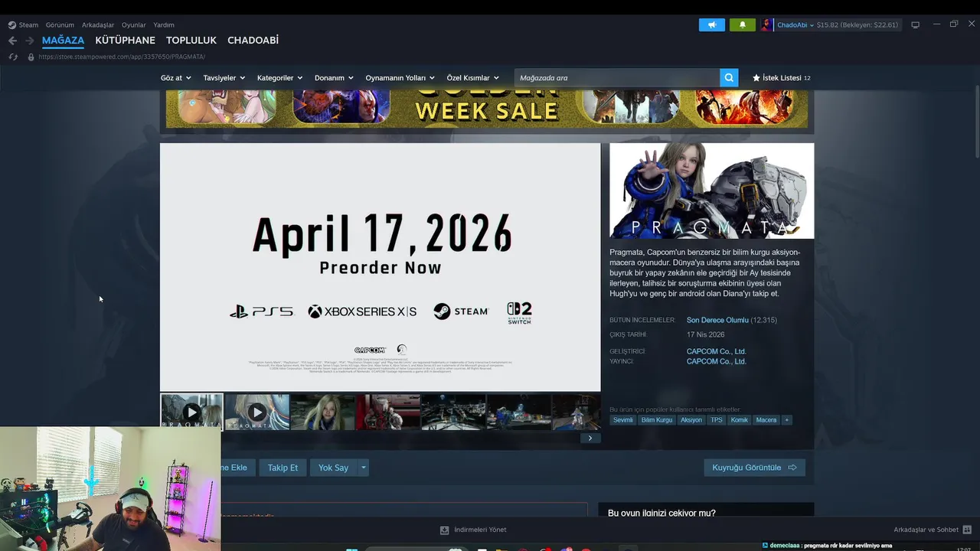Click İndirmeleri Yönet text

coord(480,530)
